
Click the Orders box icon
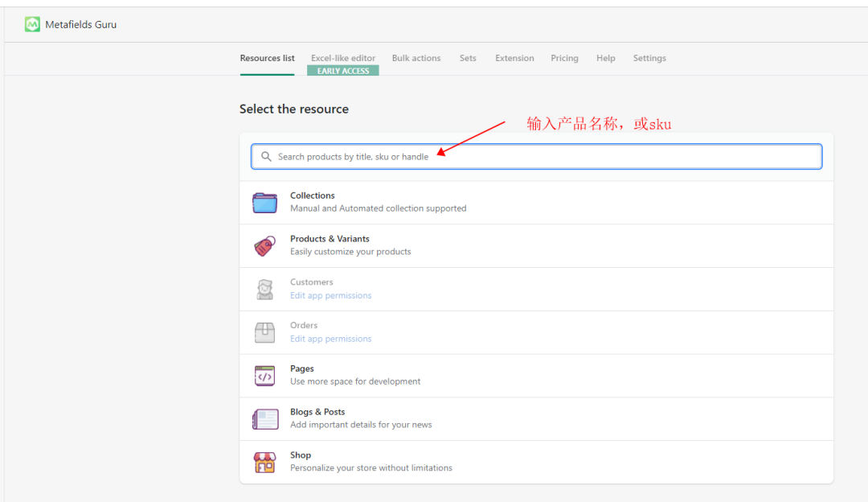pyautogui.click(x=264, y=332)
